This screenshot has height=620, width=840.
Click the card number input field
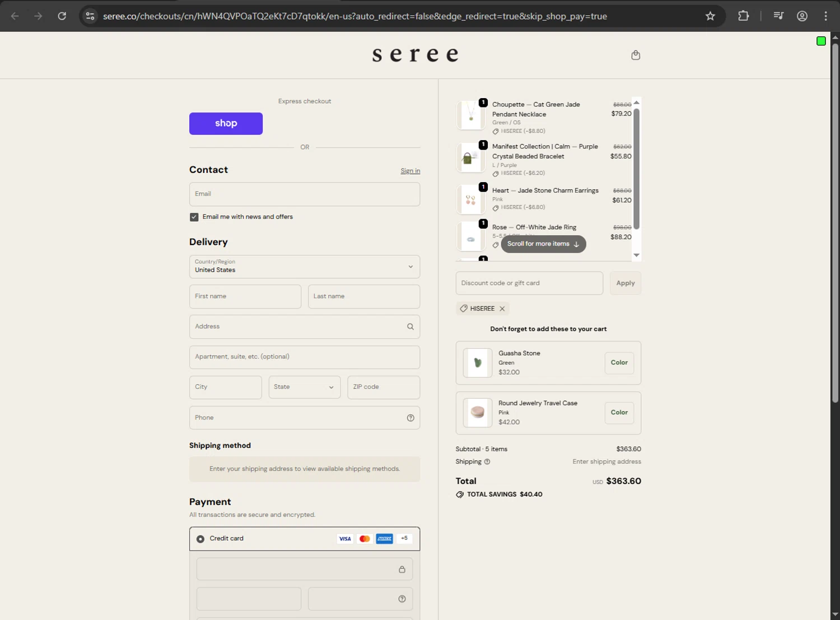[x=305, y=570]
